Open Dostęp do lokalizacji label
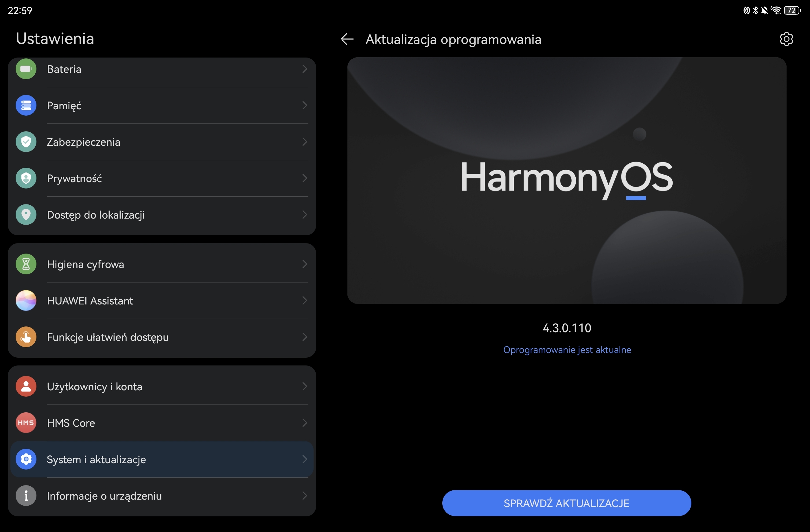Viewport: 810px width, 532px height. click(96, 215)
